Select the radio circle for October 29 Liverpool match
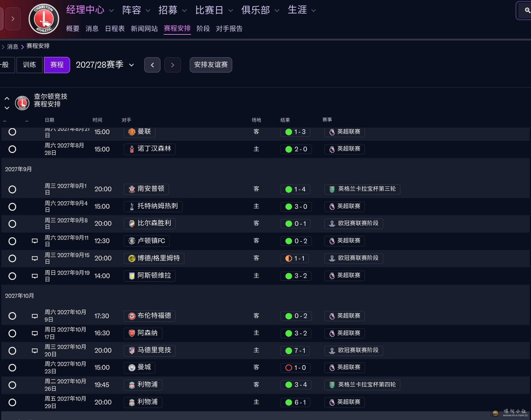This screenshot has height=420, width=531. point(12,402)
